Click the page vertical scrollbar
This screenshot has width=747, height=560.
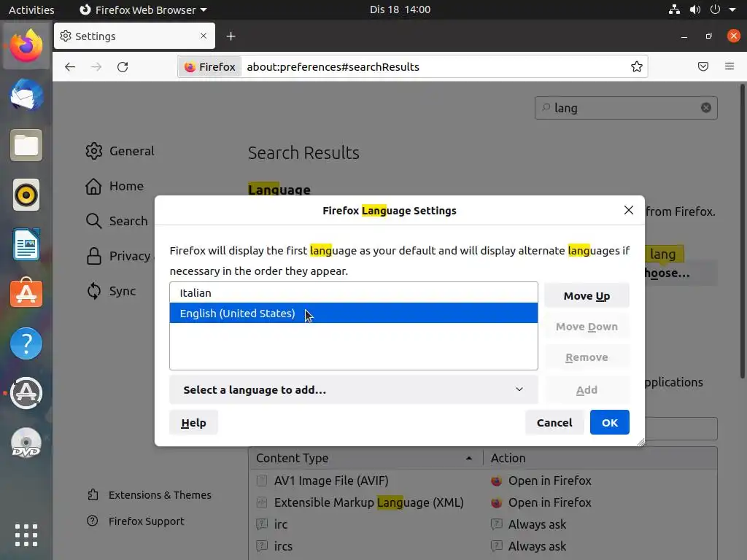point(742,231)
